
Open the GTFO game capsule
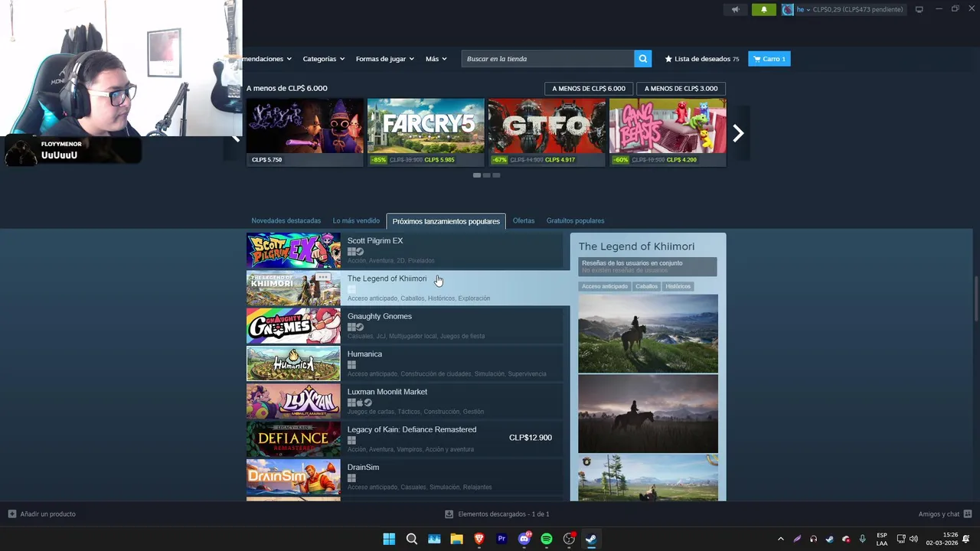pyautogui.click(x=547, y=132)
